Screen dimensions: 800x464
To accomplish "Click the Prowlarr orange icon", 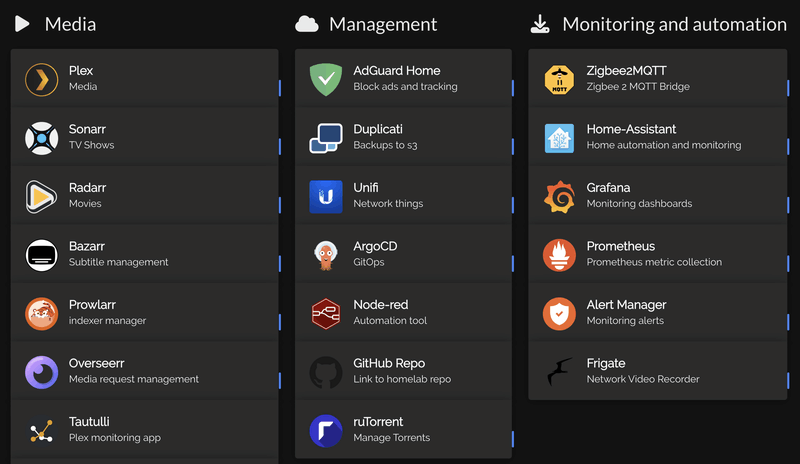I will point(41,314).
